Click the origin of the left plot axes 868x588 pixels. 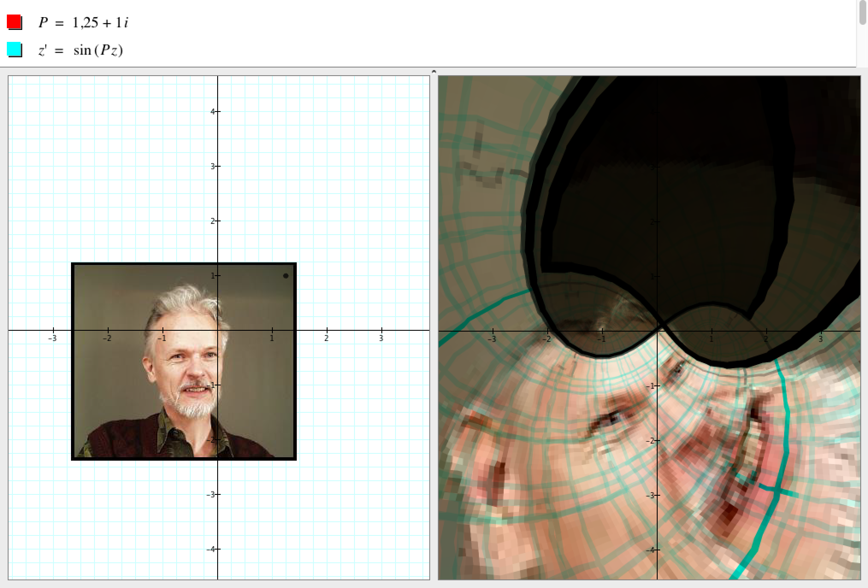(218, 330)
